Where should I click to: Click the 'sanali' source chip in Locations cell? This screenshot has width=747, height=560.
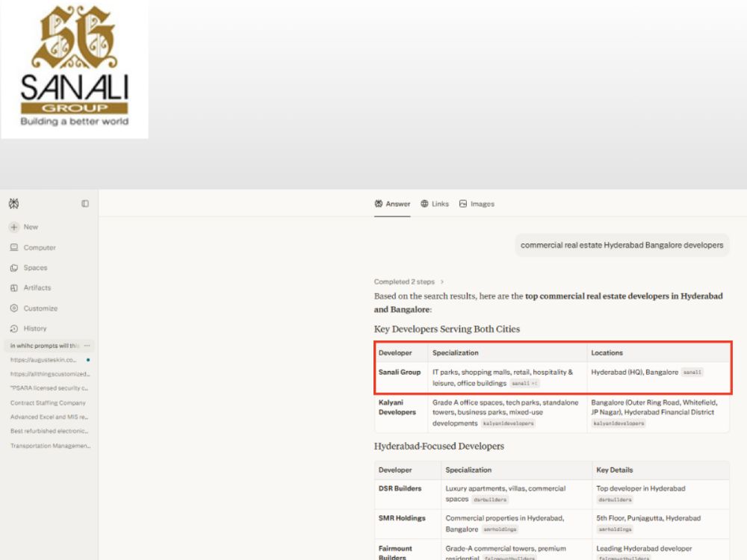click(x=692, y=373)
